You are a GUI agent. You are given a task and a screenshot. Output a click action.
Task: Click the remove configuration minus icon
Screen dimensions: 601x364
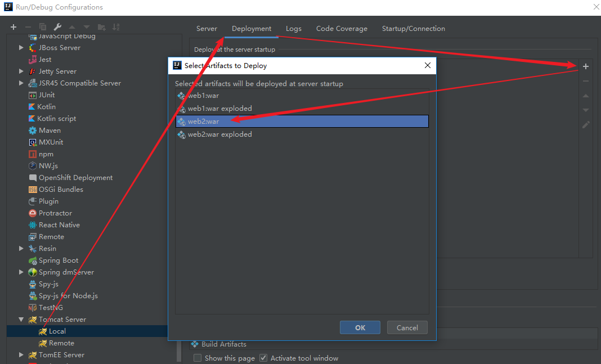pos(28,27)
